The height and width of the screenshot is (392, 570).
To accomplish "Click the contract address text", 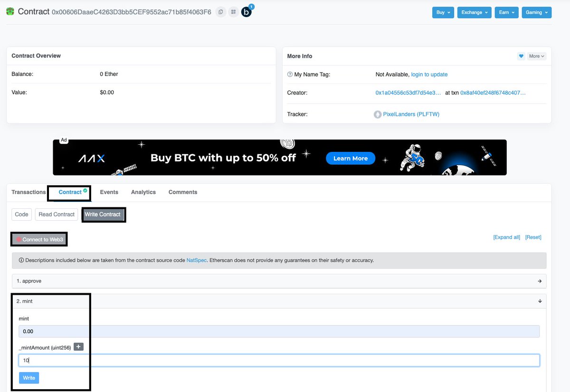I will (131, 12).
